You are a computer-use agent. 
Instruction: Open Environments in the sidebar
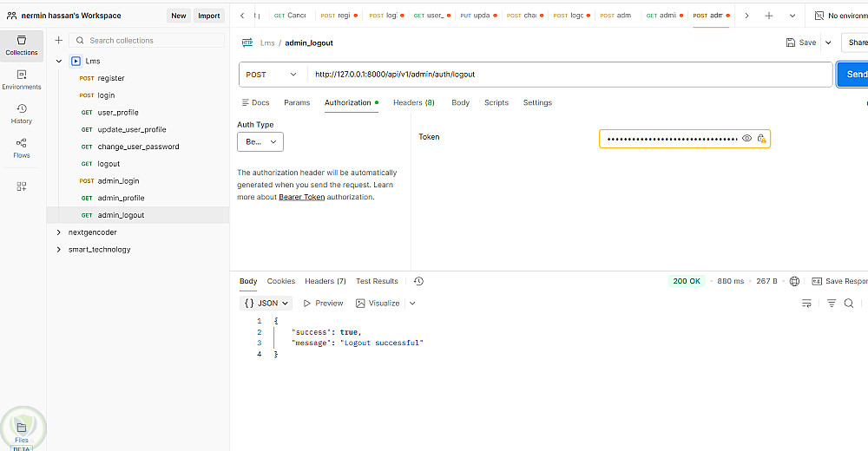(x=22, y=79)
